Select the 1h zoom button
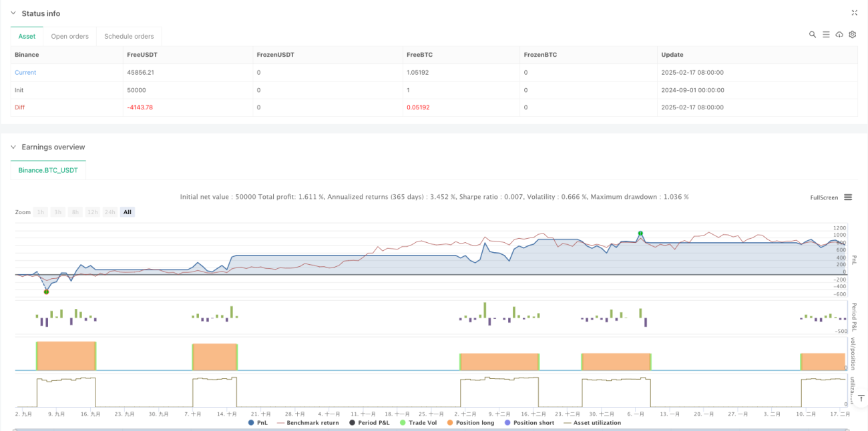 pos(41,212)
